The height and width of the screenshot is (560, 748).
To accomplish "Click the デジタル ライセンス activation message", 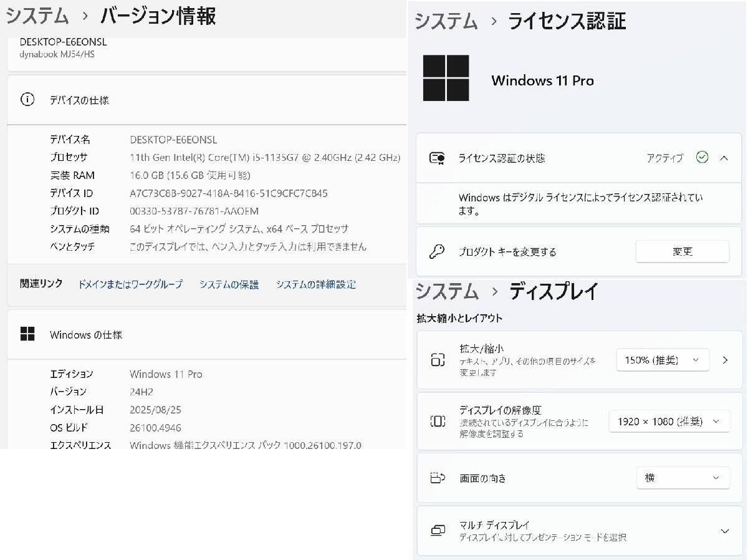I will point(581,204).
